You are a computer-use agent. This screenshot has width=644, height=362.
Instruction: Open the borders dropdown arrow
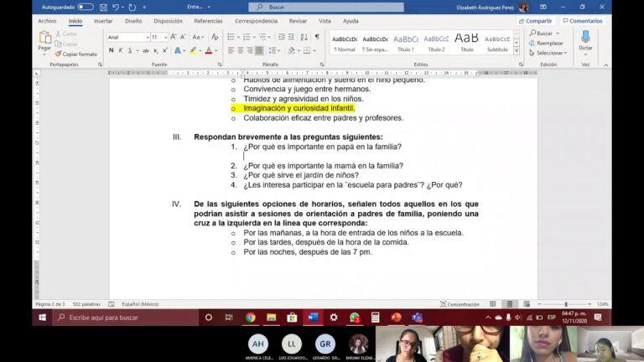pyautogui.click(x=314, y=51)
